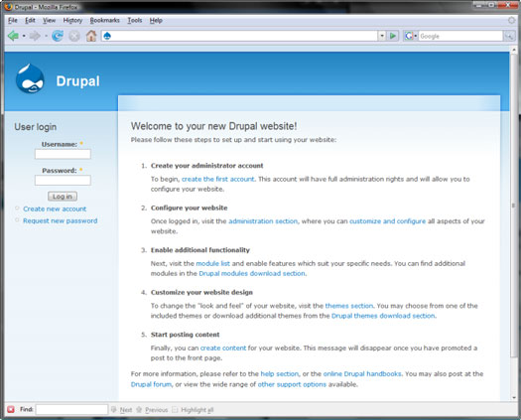Click Configure your website step text

point(190,208)
